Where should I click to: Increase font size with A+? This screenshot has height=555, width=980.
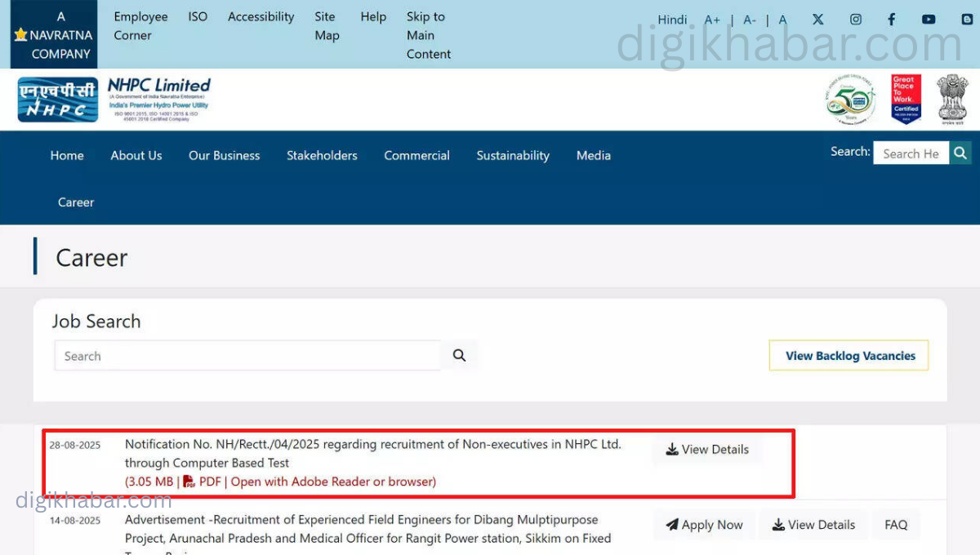coord(712,20)
